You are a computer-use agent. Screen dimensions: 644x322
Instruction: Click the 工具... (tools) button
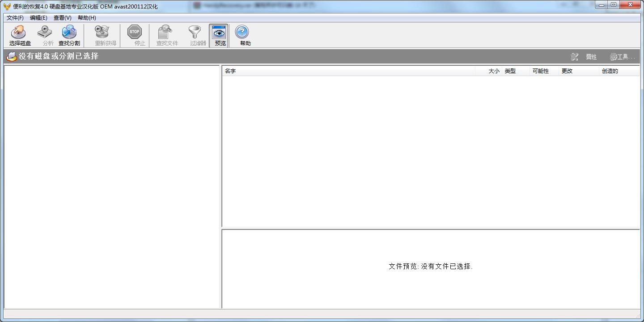pyautogui.click(x=622, y=57)
